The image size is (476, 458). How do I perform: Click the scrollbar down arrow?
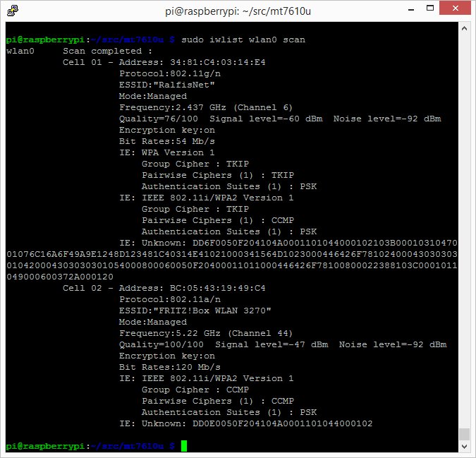click(464, 446)
